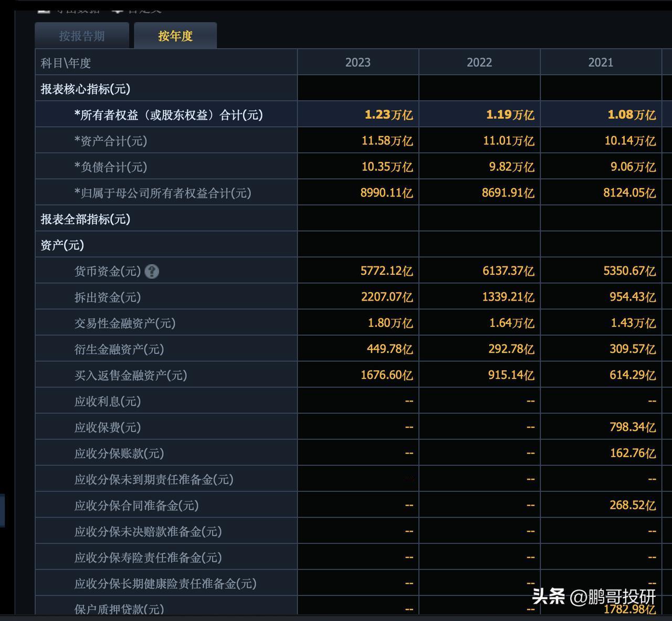Click the 2021 column header
The image size is (672, 621).
(x=601, y=63)
